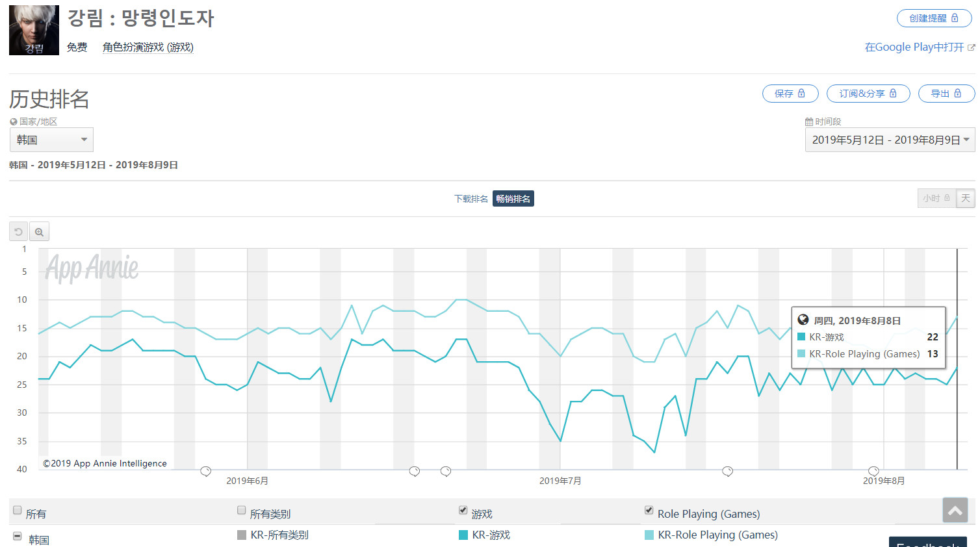980x547 pixels.
Task: Uncheck the Role Playing (Games) checkbox
Action: [x=649, y=510]
